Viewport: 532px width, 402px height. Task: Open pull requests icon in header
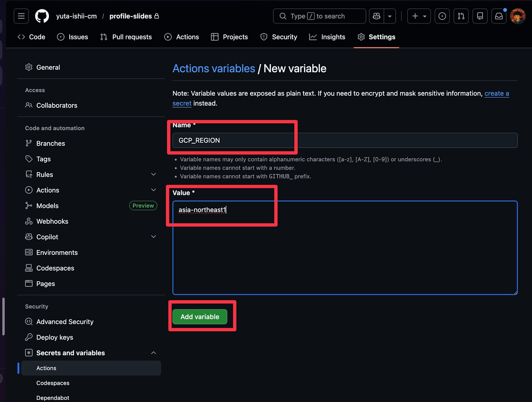461,16
